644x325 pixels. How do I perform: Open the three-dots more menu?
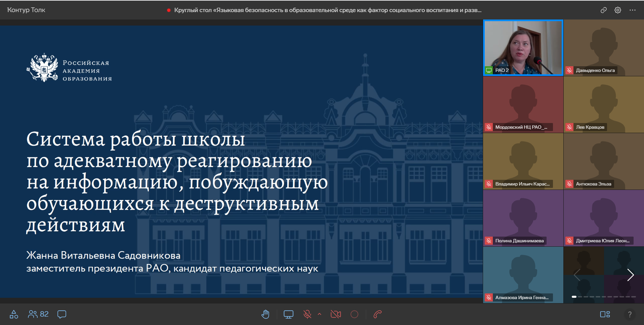point(632,10)
